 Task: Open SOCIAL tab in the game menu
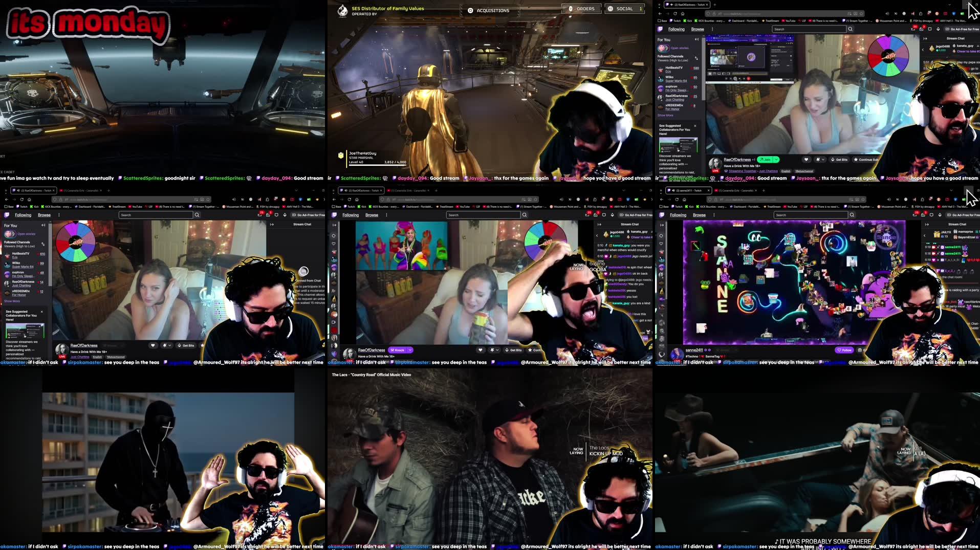pos(624,9)
